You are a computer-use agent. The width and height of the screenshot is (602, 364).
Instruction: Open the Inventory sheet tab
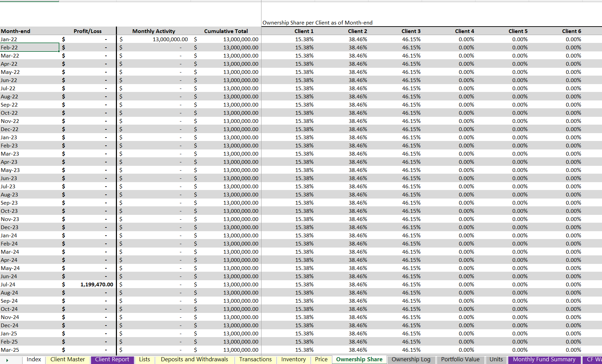(294, 360)
